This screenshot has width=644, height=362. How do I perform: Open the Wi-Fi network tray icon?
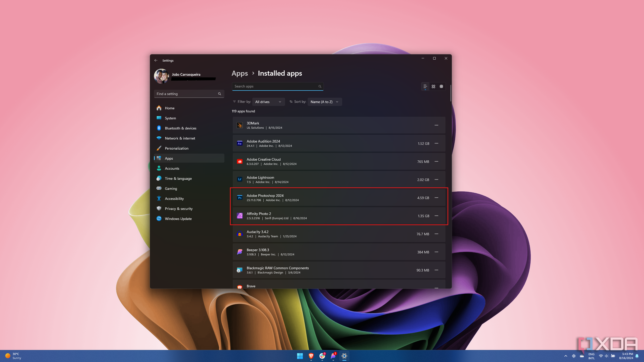point(601,356)
